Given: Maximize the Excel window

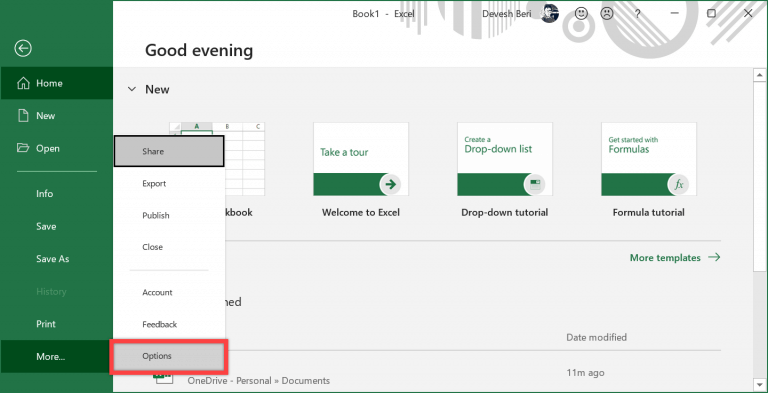Looking at the screenshot, I should point(711,14).
